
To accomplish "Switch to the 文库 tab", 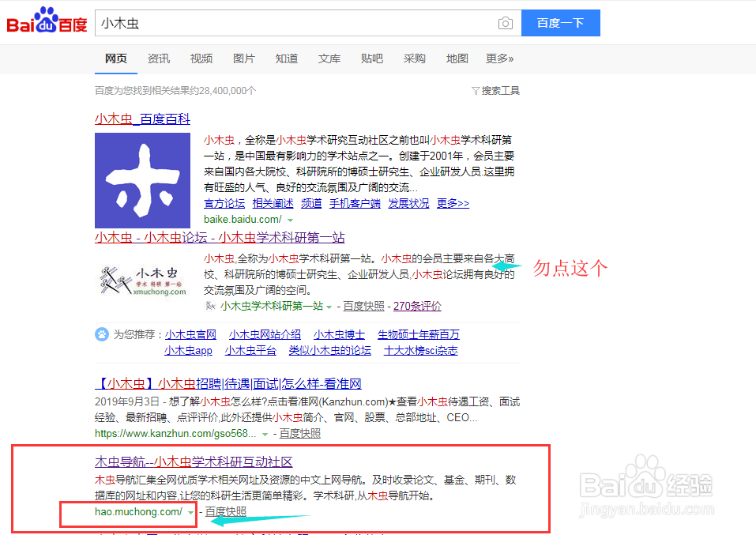I will coord(329,58).
